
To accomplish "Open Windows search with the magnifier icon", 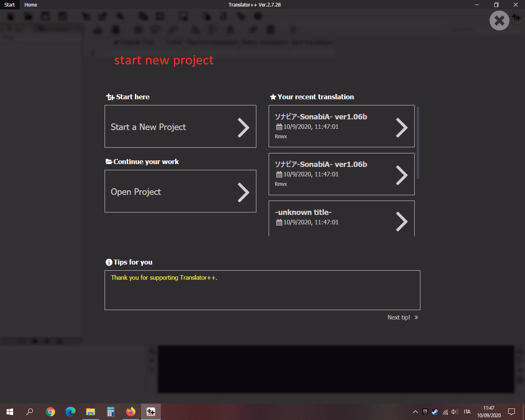I will (30, 412).
